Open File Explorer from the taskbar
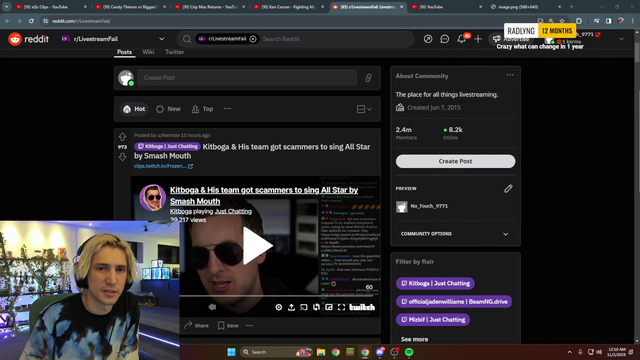This screenshot has width=640, height=360. [x=321, y=352]
